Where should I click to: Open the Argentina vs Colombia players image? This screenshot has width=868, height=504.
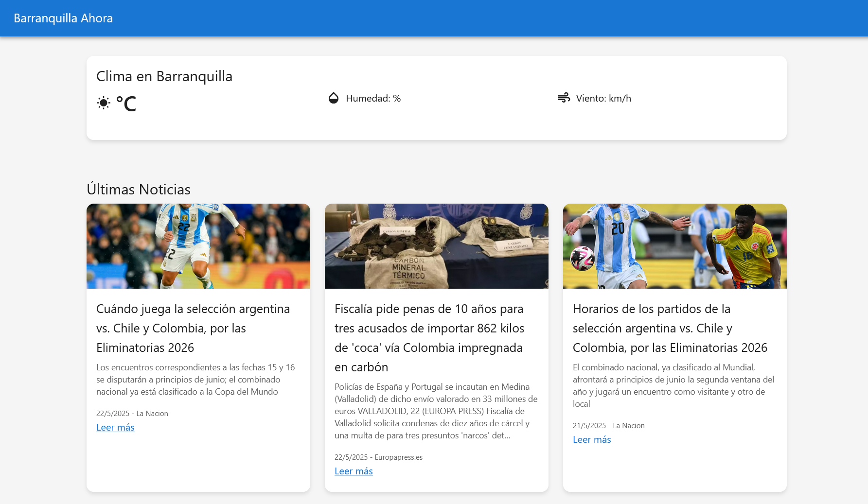[674, 246]
